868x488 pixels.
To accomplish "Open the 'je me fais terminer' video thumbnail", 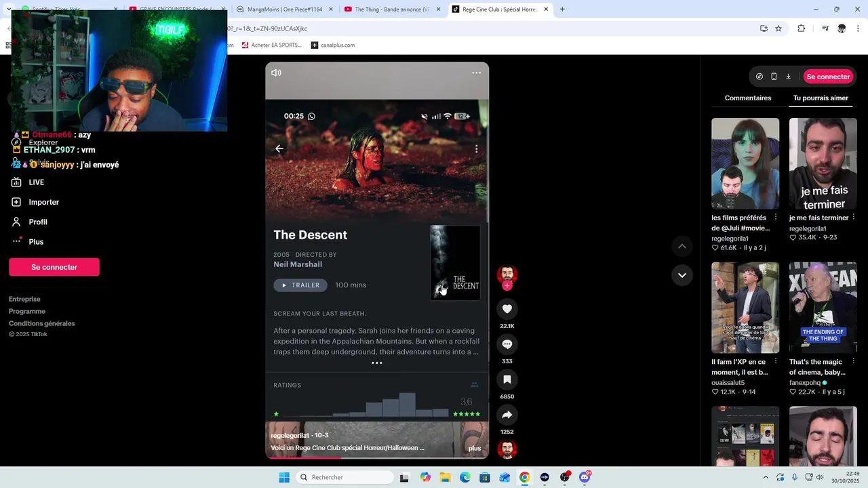I will (x=823, y=163).
